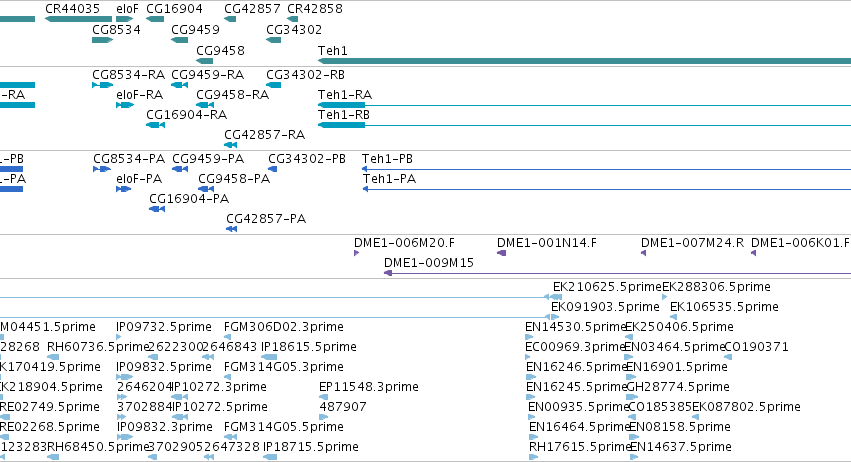The height and width of the screenshot is (462, 851).
Task: Click EST EN14637.5prime label
Action: point(681,447)
